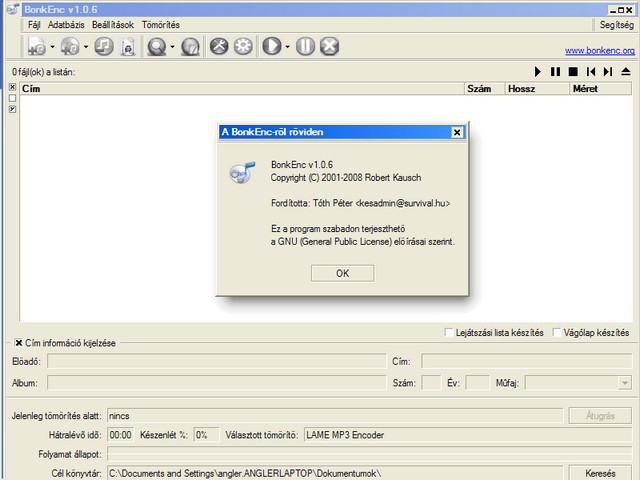Click the Év year field

click(x=477, y=383)
